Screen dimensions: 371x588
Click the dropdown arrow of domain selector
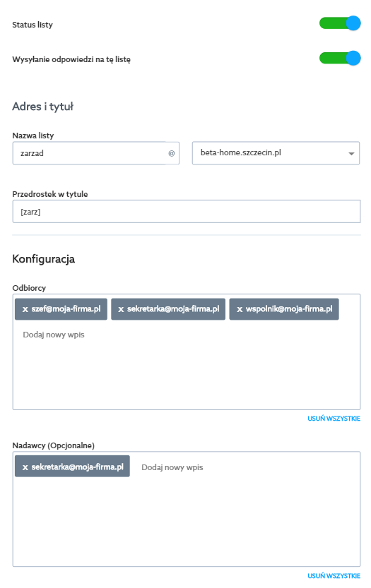pyautogui.click(x=351, y=153)
